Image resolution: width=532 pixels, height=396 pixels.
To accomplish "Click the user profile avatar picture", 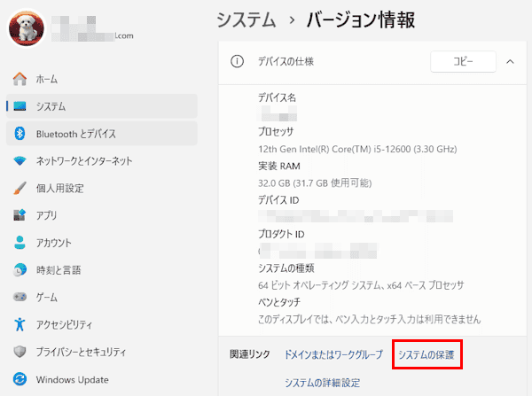I will pos(27,28).
